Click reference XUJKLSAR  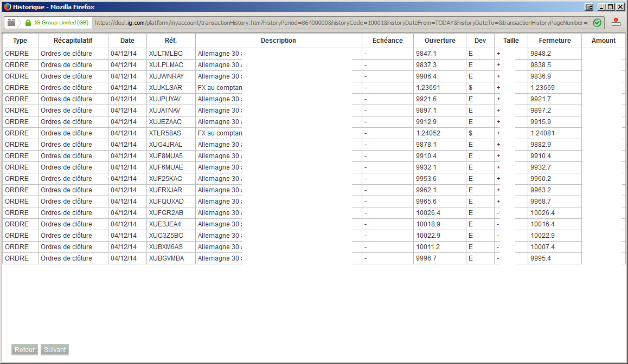(165, 88)
